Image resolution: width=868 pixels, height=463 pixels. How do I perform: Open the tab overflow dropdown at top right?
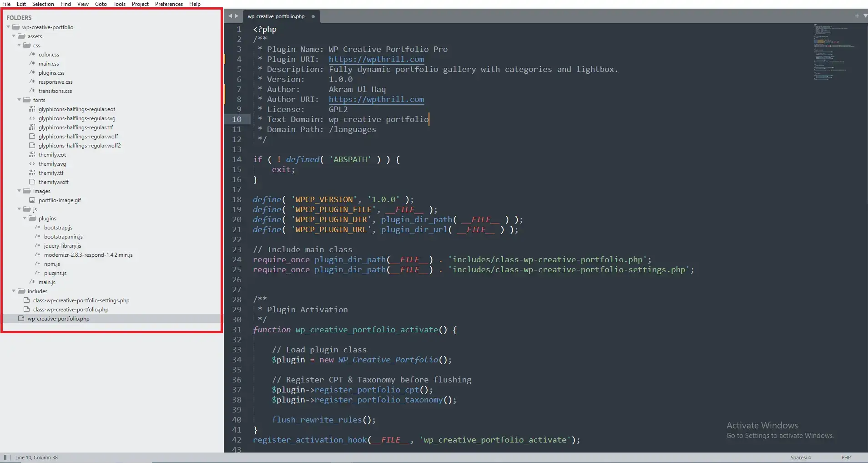click(x=865, y=15)
